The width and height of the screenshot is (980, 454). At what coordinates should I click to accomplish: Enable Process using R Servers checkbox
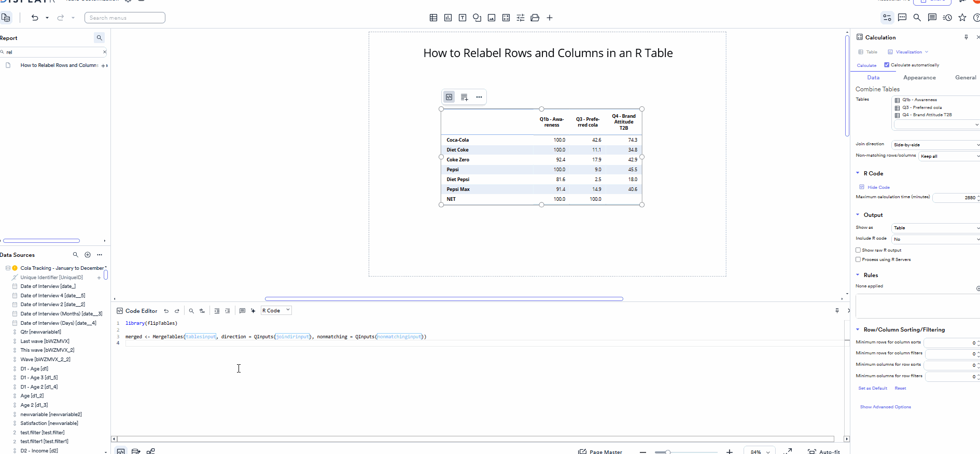tap(858, 259)
